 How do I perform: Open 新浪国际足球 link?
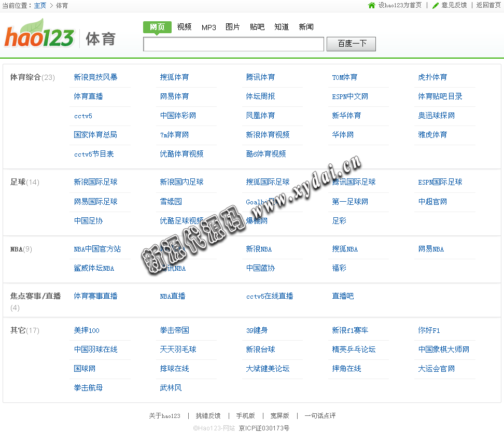click(95, 182)
